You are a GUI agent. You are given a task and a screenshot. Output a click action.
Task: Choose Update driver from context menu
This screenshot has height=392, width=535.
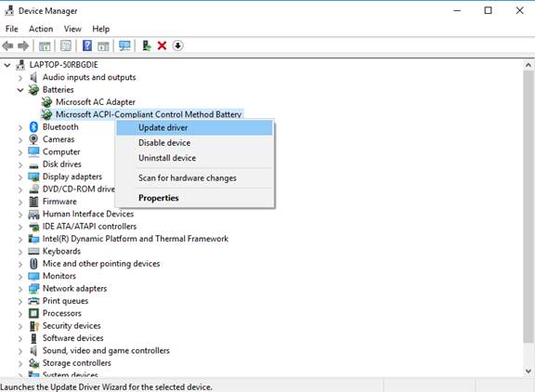coord(194,128)
